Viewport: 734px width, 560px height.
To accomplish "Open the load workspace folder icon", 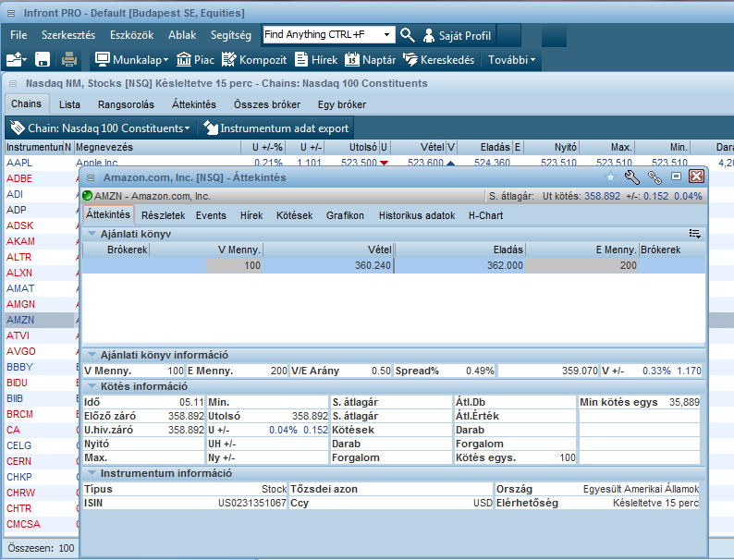I will click(x=17, y=60).
